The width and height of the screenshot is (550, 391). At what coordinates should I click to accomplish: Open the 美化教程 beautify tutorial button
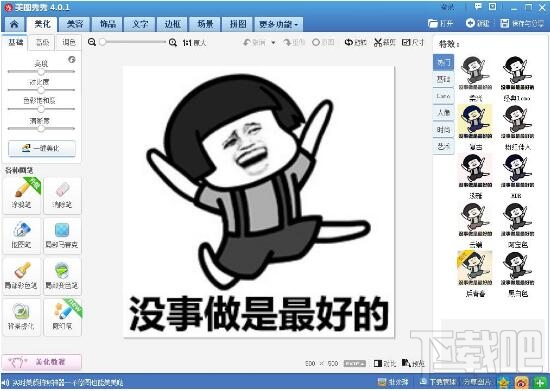42,362
